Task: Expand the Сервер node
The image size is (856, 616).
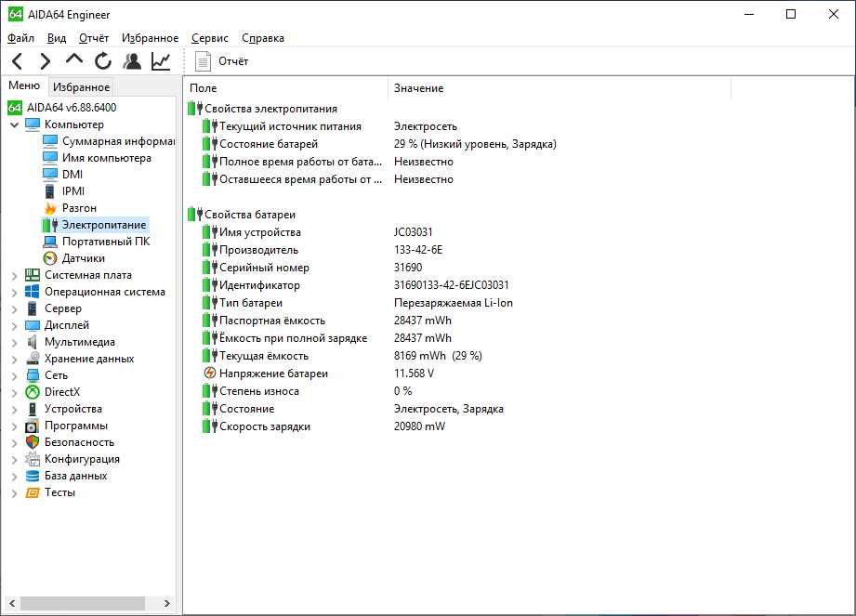Action: point(14,308)
